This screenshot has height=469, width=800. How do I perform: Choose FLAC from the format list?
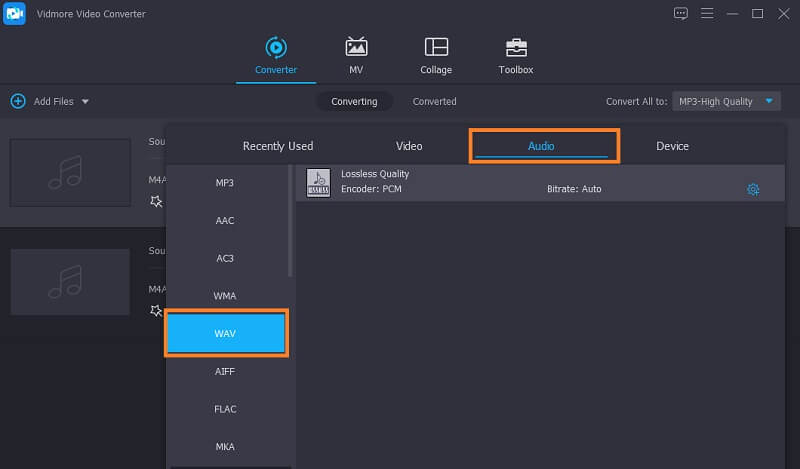(x=225, y=409)
